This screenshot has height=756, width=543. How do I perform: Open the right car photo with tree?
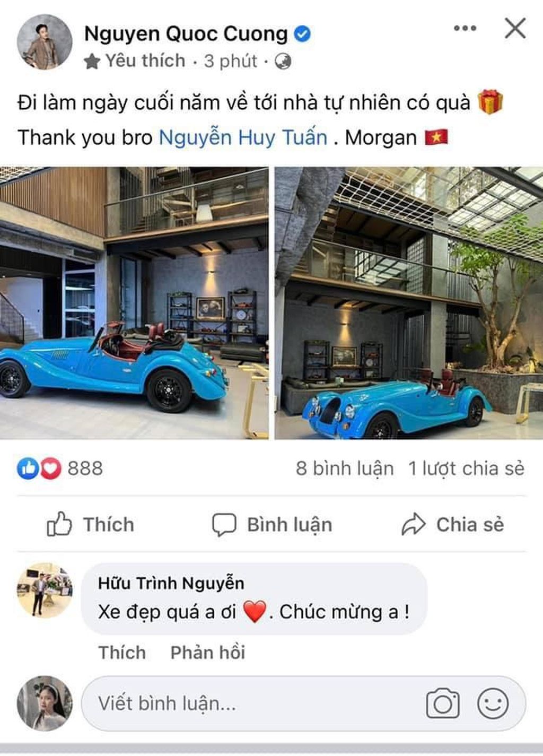(x=409, y=303)
